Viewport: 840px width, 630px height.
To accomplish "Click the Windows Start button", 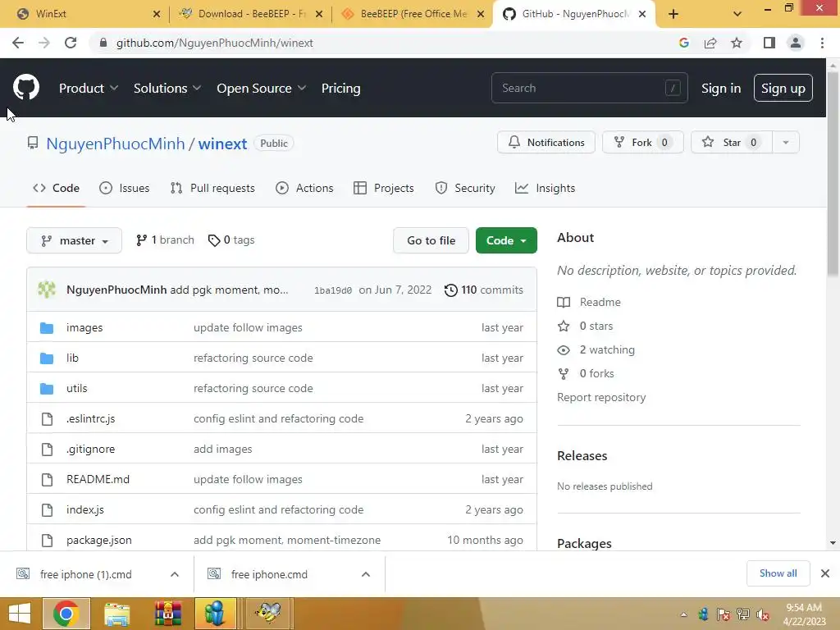I will coord(20,614).
